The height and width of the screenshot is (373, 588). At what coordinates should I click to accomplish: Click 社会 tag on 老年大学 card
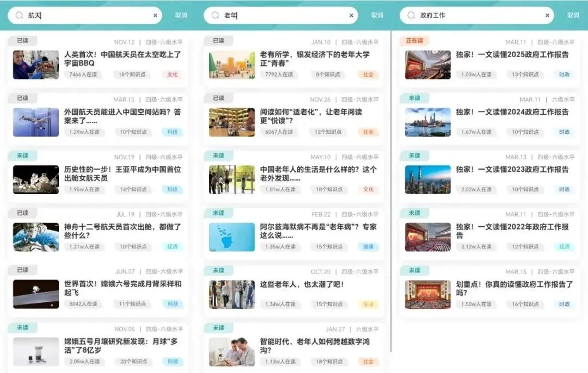coord(368,74)
